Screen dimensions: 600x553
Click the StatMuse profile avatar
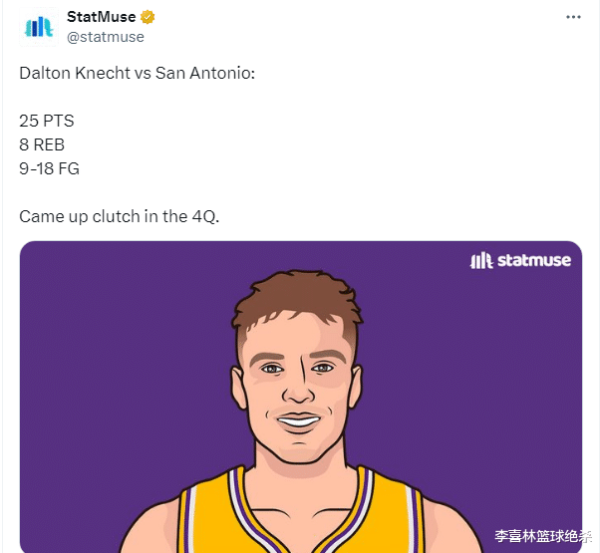pyautogui.click(x=39, y=27)
